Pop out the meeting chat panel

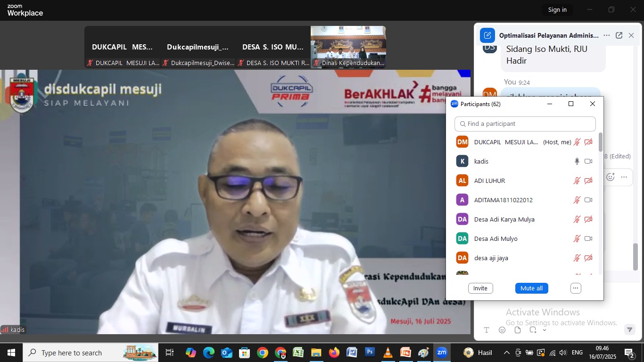pyautogui.click(x=619, y=35)
